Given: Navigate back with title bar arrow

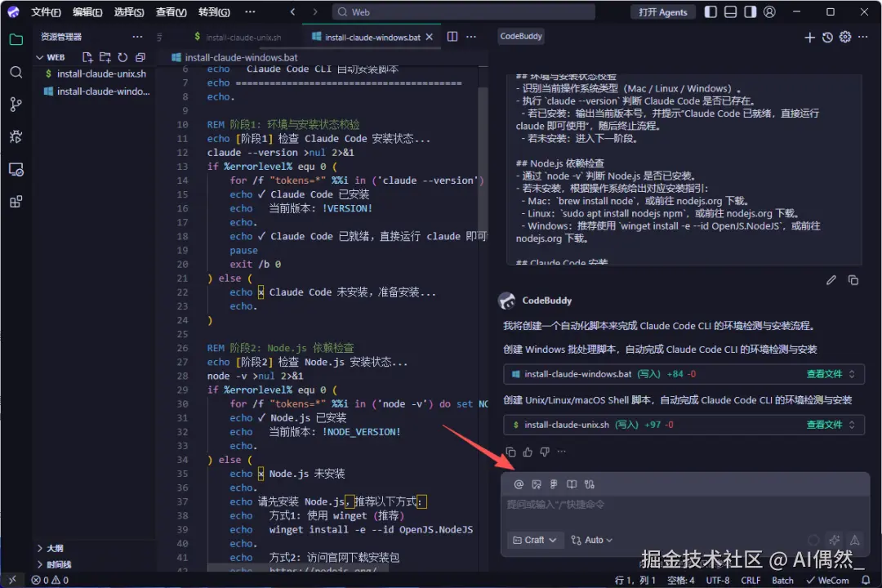Looking at the screenshot, I should [292, 11].
